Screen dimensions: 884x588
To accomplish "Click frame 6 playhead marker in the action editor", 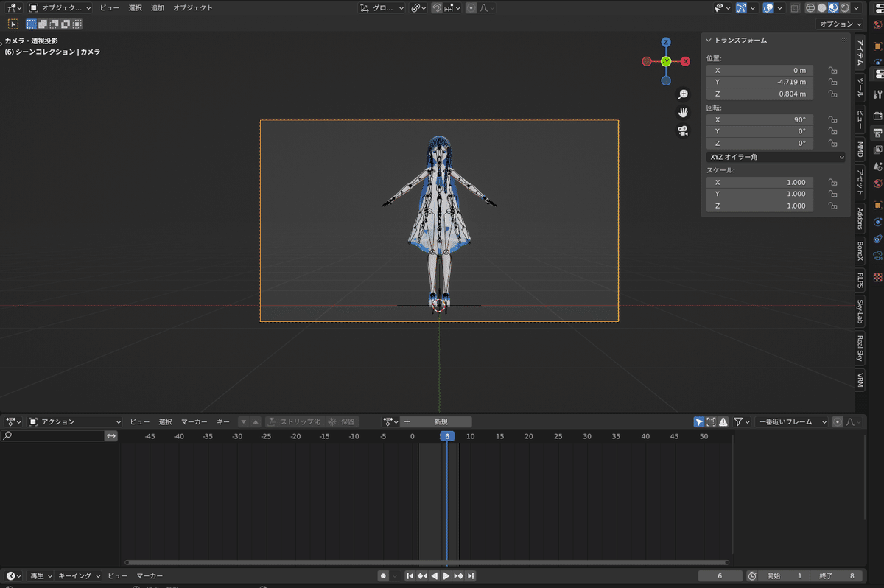I will pos(446,436).
